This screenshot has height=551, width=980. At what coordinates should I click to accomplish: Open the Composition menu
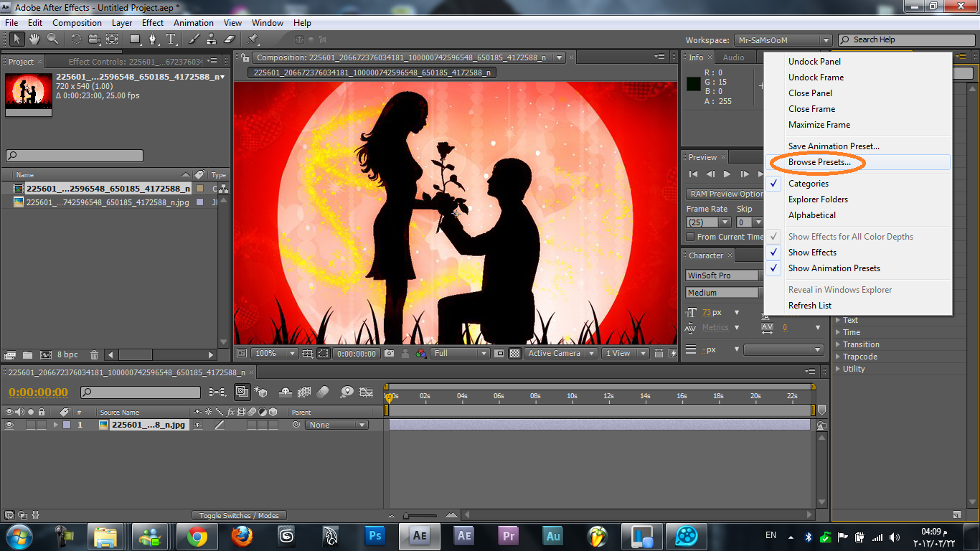coord(77,23)
